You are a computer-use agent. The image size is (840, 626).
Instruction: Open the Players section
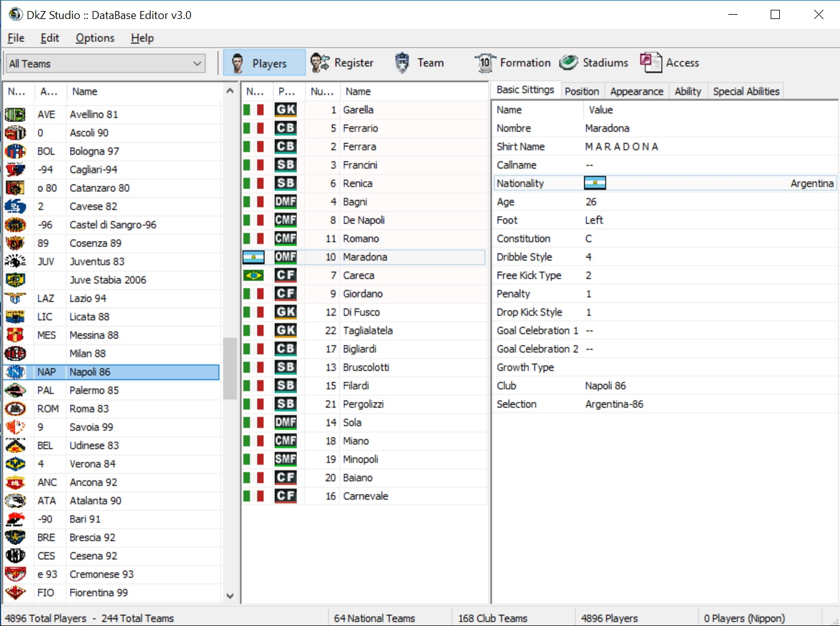click(x=264, y=63)
